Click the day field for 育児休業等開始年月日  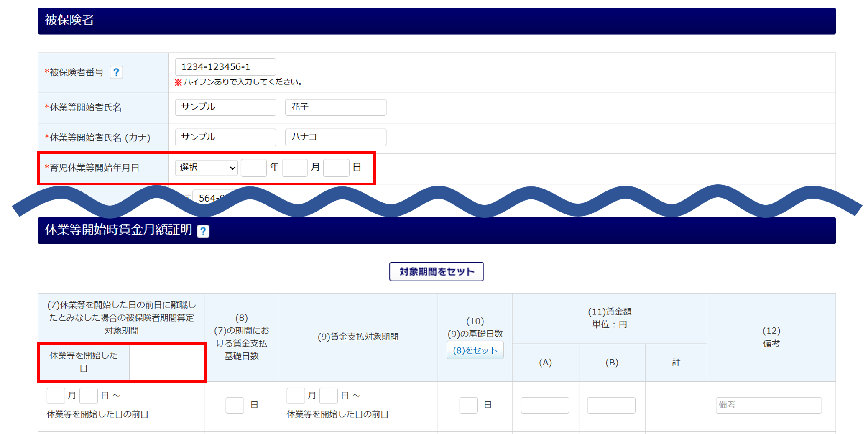click(336, 168)
